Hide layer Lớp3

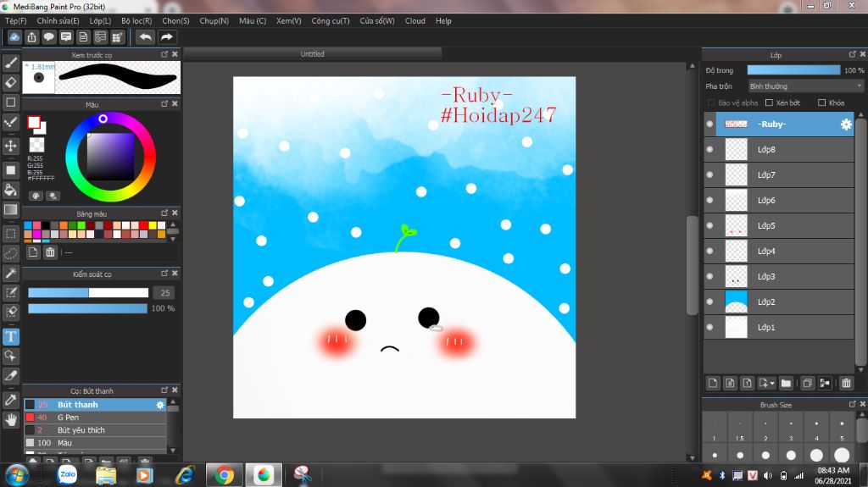coord(709,276)
